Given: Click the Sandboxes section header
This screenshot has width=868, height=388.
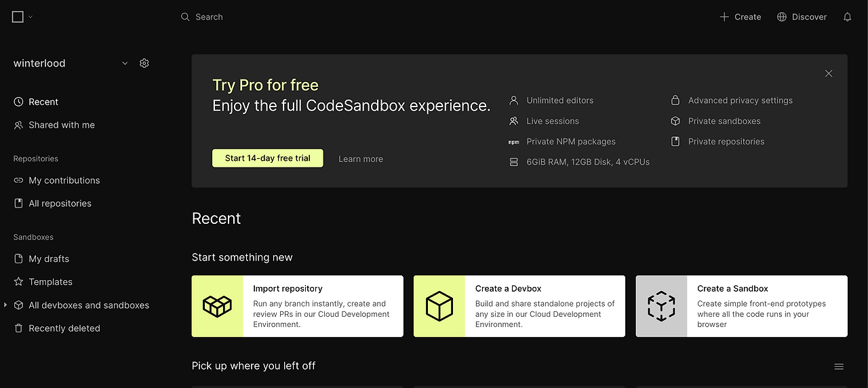Looking at the screenshot, I should 33,237.
